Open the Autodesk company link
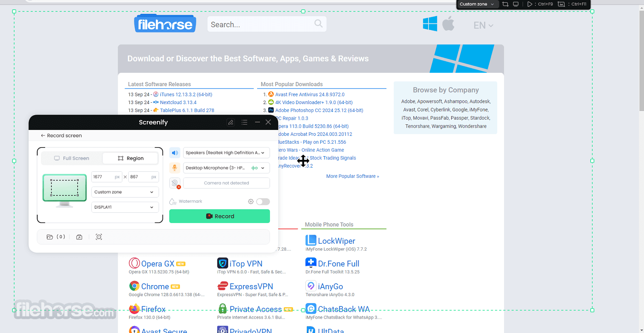 [x=480, y=101]
